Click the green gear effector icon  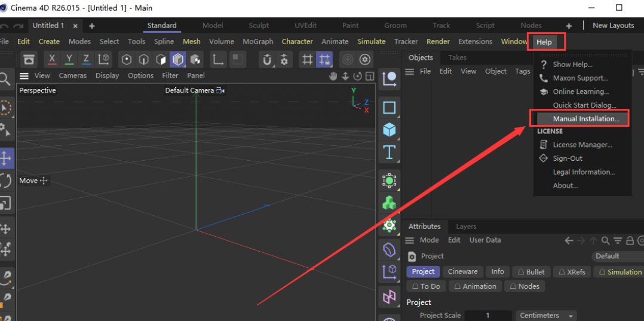[x=389, y=225]
